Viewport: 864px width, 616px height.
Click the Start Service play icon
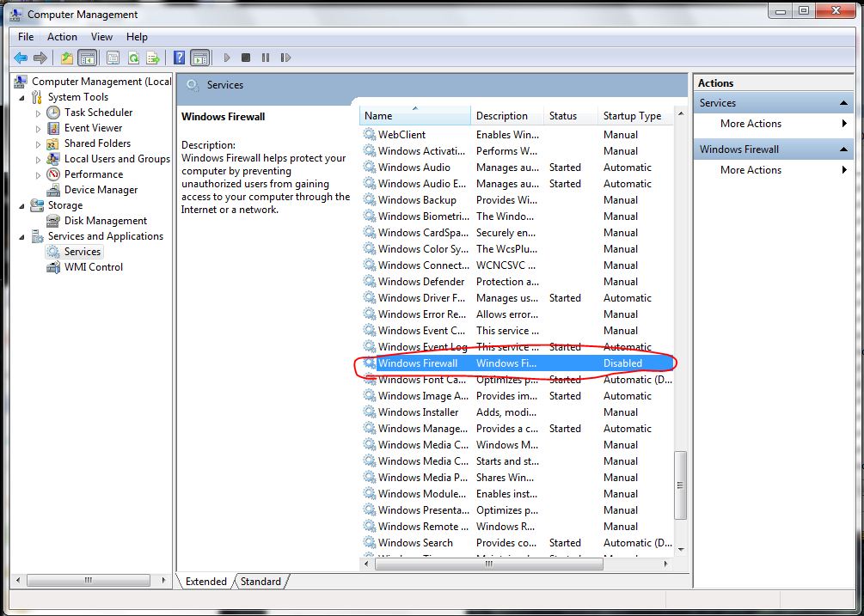[226, 58]
